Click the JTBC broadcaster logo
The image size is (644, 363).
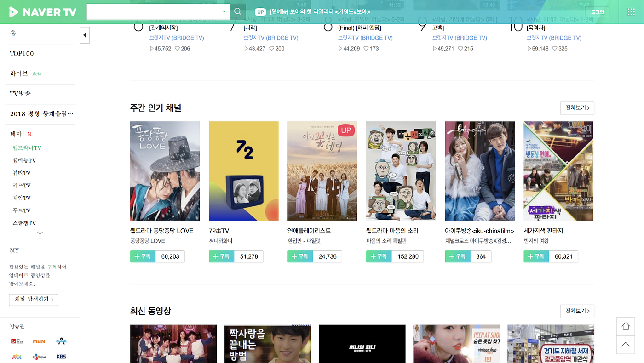point(17,357)
